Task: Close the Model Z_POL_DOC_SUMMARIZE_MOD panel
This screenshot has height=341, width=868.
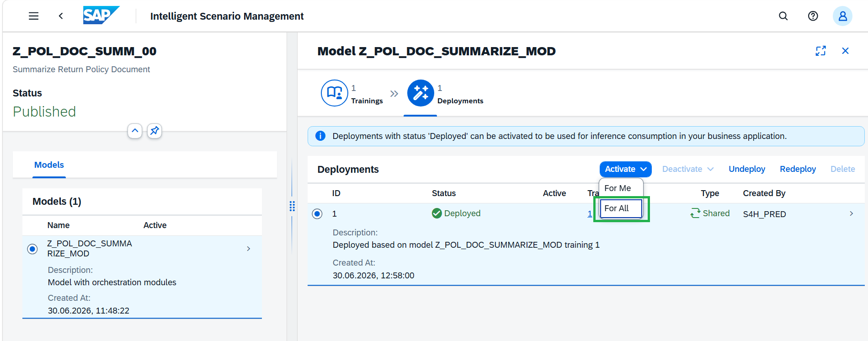Action: (x=845, y=51)
